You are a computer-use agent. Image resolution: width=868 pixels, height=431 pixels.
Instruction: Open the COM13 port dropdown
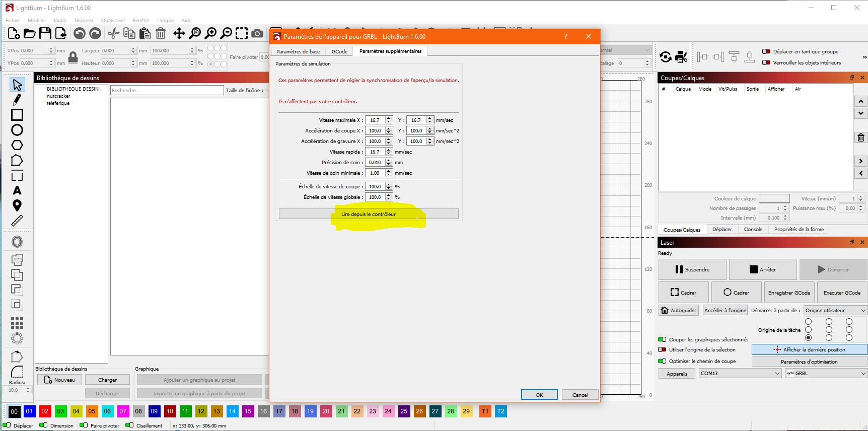(740, 373)
